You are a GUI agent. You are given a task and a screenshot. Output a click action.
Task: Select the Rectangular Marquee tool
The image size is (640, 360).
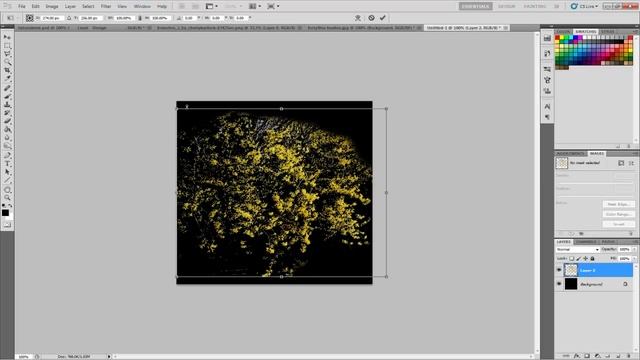click(7, 46)
